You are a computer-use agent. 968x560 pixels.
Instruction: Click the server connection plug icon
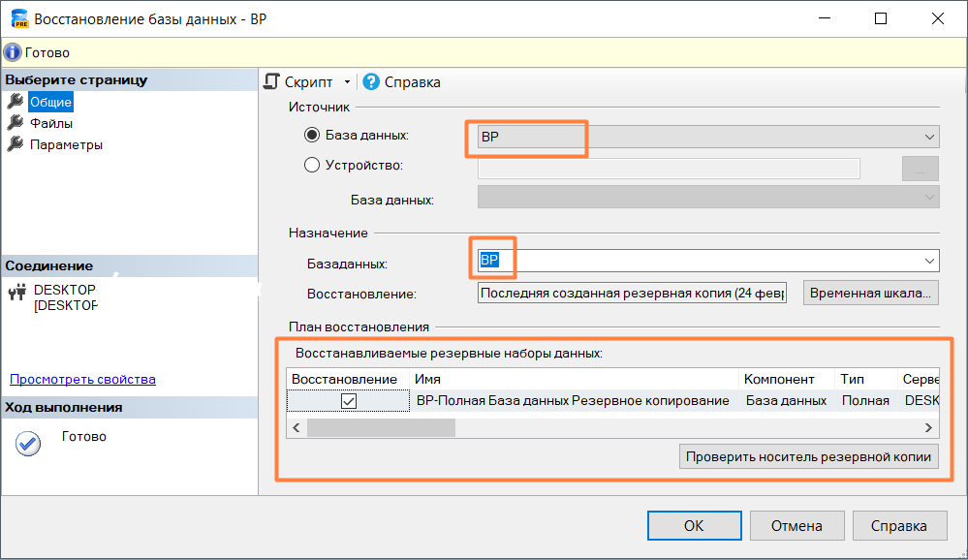click(17, 292)
